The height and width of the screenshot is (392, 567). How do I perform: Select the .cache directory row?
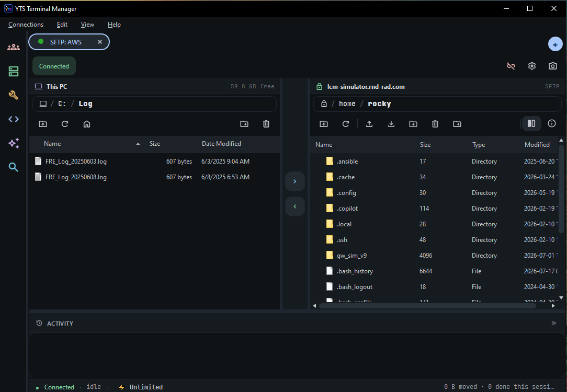[435, 177]
